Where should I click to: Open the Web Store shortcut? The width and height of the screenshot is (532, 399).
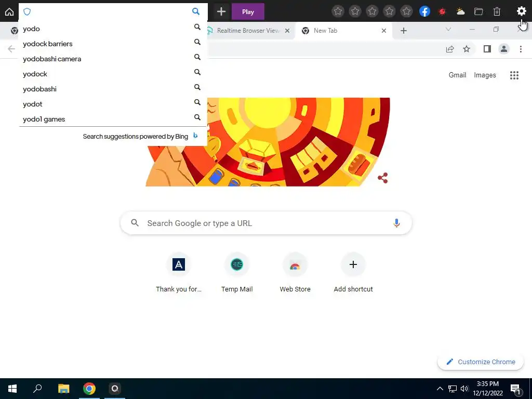pyautogui.click(x=295, y=273)
